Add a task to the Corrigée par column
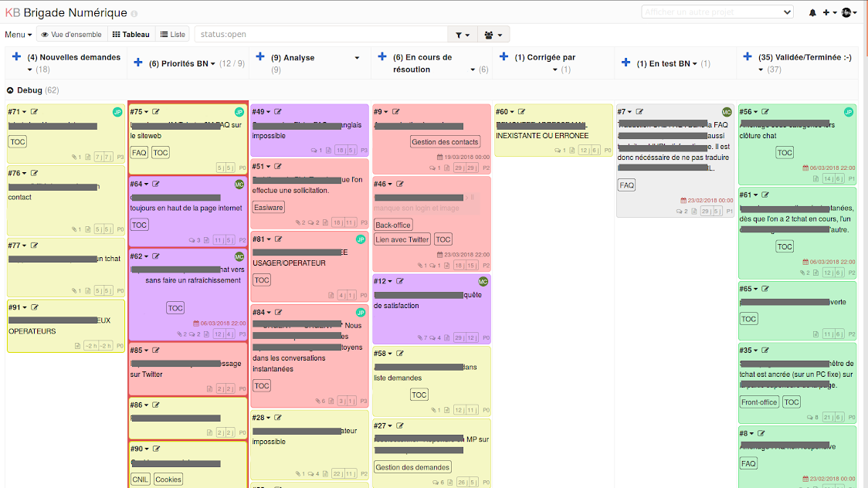The height and width of the screenshot is (488, 868). point(504,56)
